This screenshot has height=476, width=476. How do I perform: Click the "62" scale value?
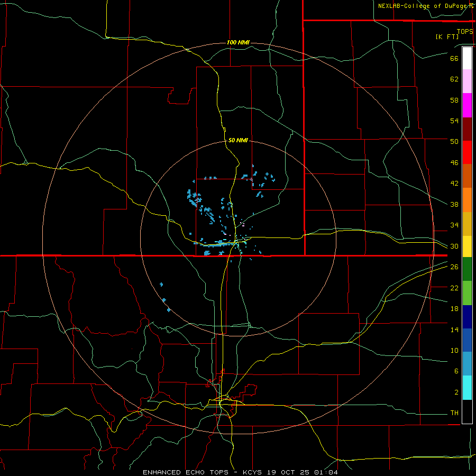coord(454,79)
